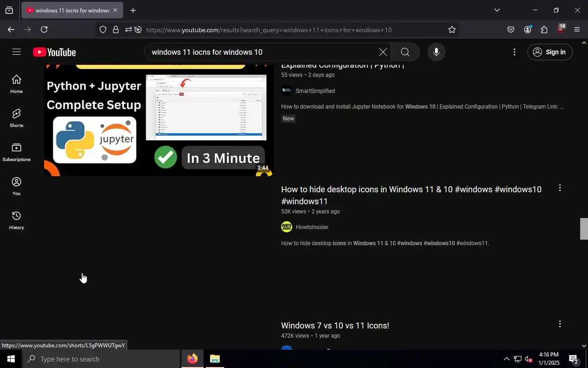
Task: Click the Firefox address bar URL
Action: click(269, 30)
